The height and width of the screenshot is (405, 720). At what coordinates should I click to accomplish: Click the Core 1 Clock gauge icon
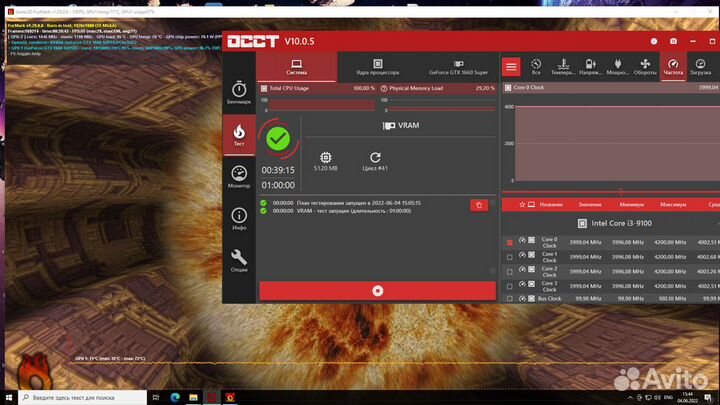(x=522, y=255)
